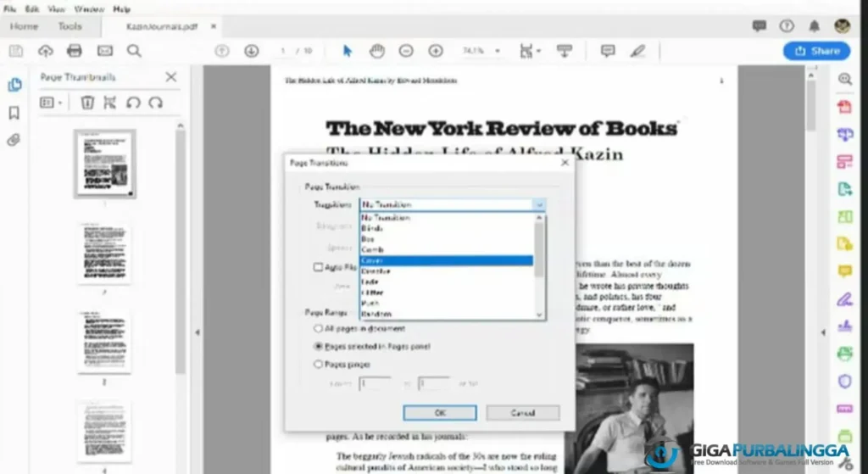Close the Page Thumbnails panel
Viewport: 868px width, 474px height.
(x=171, y=77)
